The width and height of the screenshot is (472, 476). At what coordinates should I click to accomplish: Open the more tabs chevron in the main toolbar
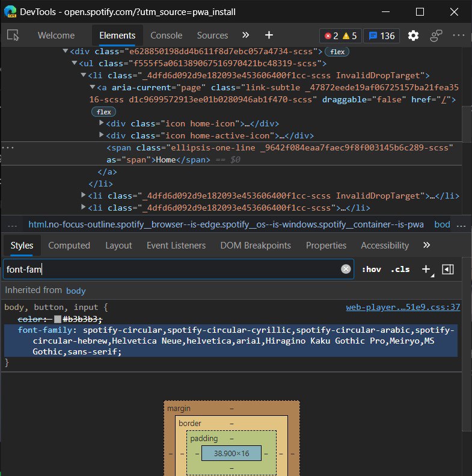[x=245, y=36]
